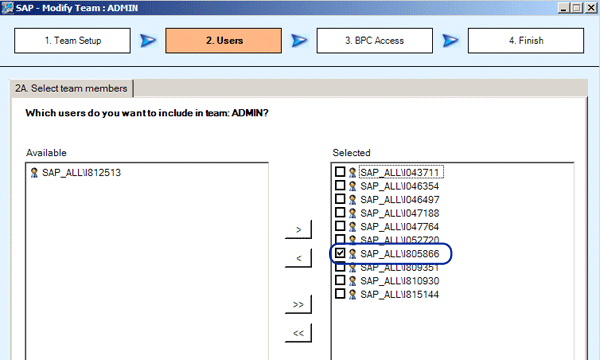Tick the checkbox for SAP_ALL\I046497

click(x=340, y=199)
